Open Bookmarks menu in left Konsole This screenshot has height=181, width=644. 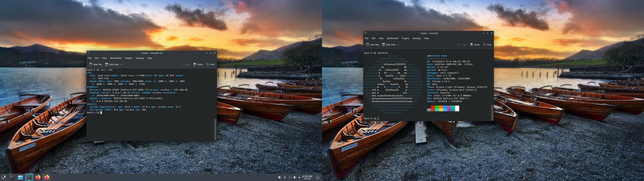pos(116,58)
